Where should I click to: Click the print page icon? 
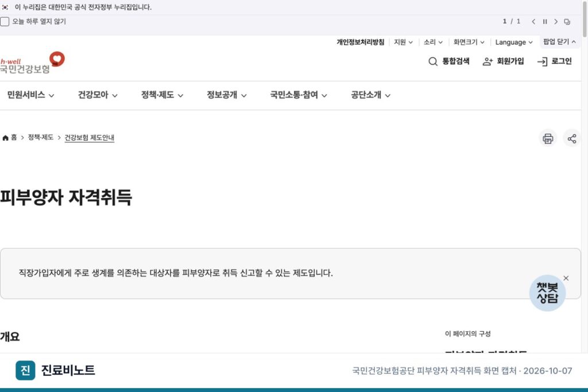(548, 139)
